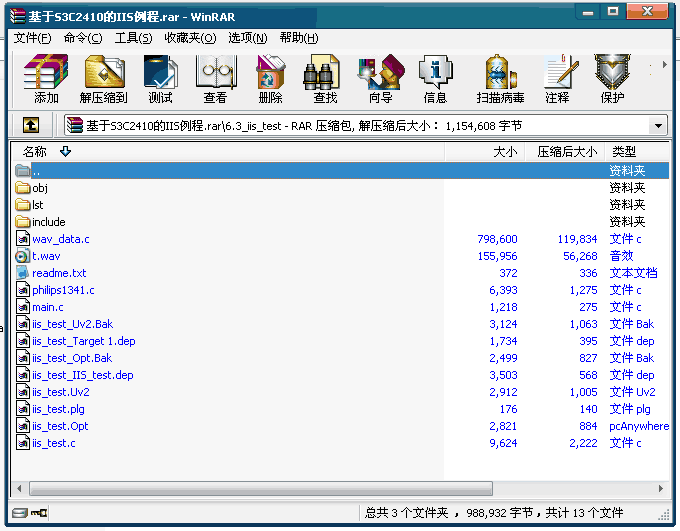Click the Protect (保护) shield icon

tap(612, 72)
